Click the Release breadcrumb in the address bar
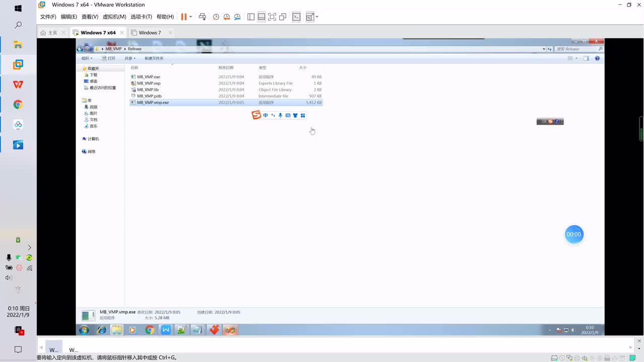This screenshot has width=644, height=362. click(134, 49)
